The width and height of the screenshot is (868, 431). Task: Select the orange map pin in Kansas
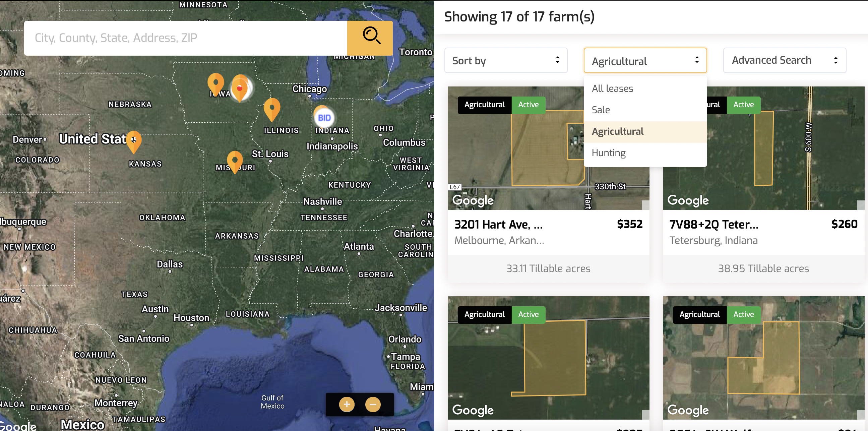click(134, 141)
